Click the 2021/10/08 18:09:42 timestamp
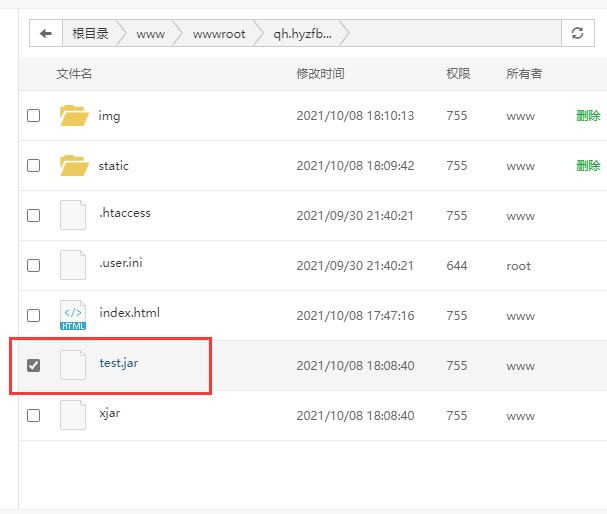This screenshot has width=607, height=514. click(x=355, y=166)
